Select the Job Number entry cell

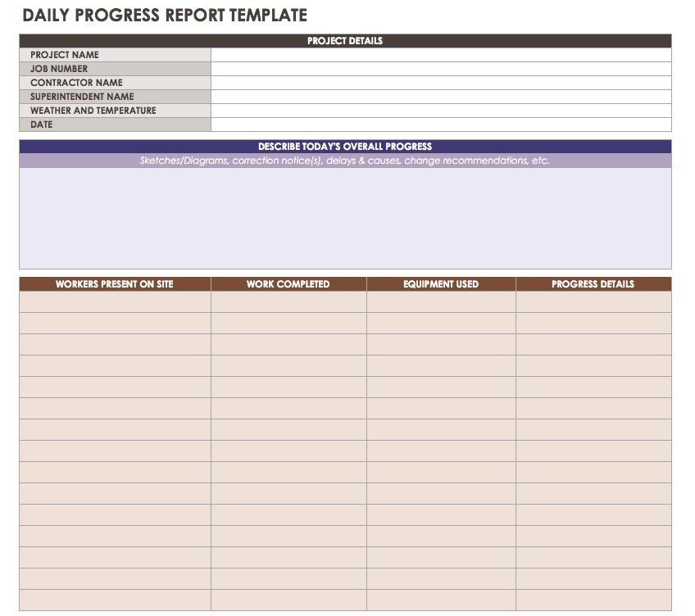tap(440, 69)
